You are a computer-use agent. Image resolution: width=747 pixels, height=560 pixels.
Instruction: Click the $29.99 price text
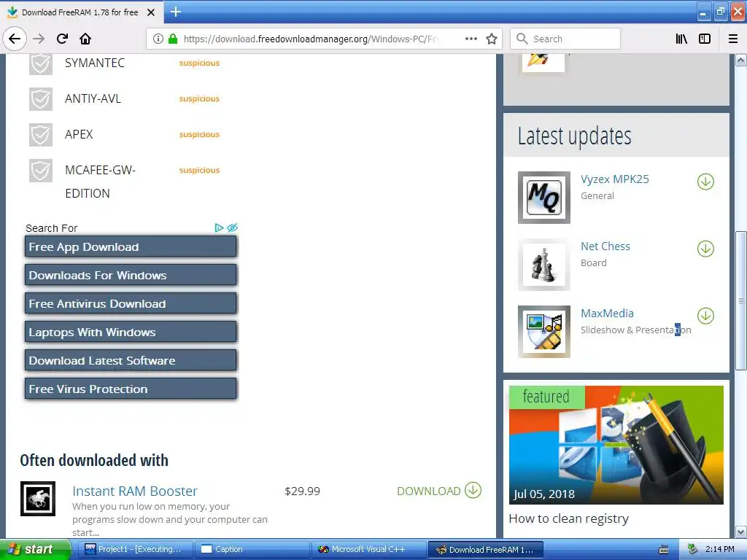302,491
